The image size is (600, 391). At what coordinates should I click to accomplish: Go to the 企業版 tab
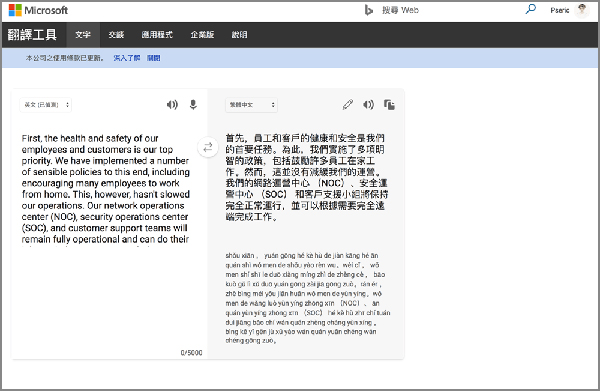coord(202,35)
